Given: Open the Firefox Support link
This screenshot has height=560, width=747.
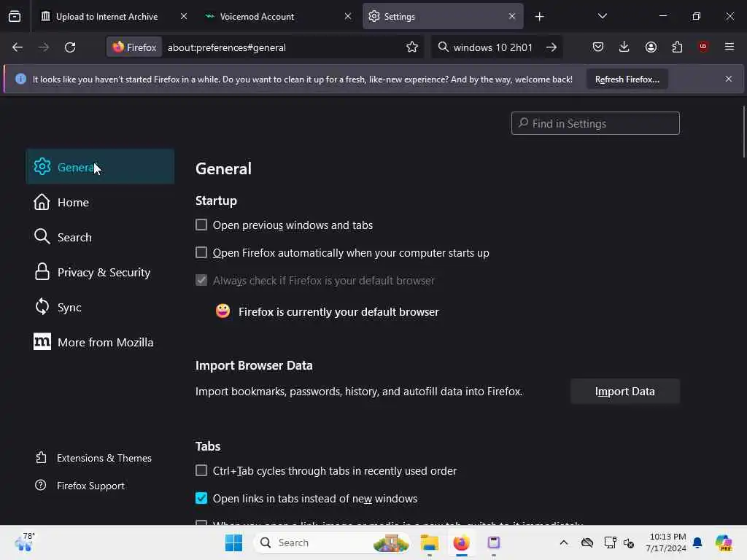Looking at the screenshot, I should click(x=80, y=485).
